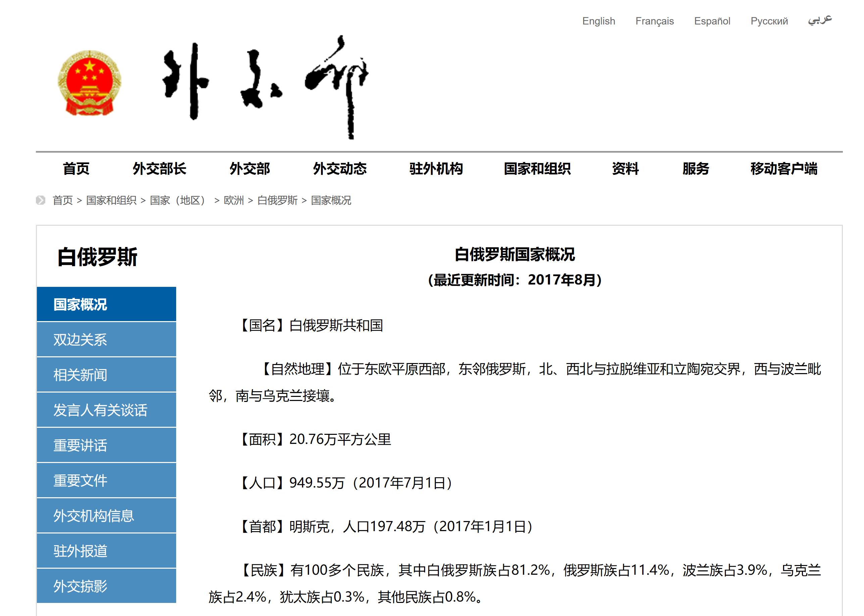
Task: Open the 驻外机构 menu
Action: click(x=436, y=168)
